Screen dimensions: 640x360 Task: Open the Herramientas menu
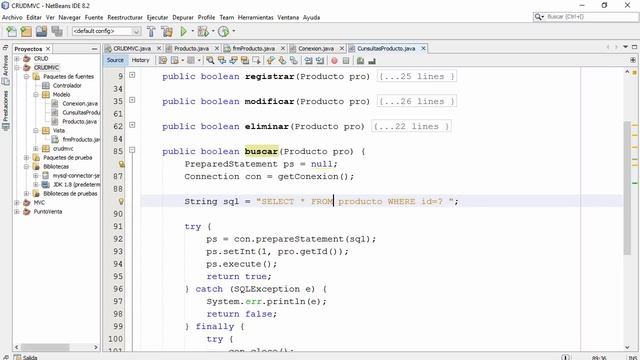click(256, 18)
